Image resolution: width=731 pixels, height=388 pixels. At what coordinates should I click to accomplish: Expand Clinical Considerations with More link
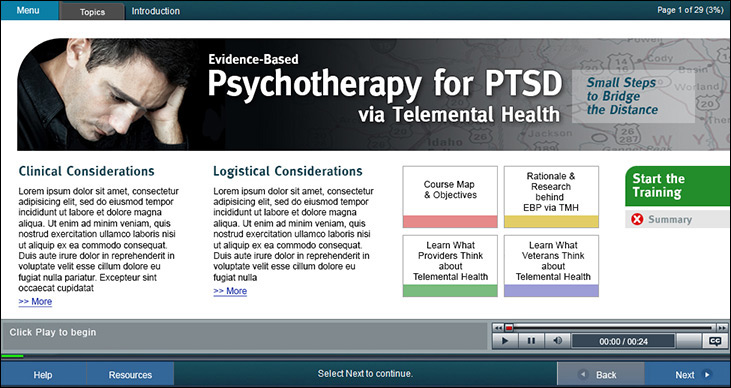tap(35, 302)
